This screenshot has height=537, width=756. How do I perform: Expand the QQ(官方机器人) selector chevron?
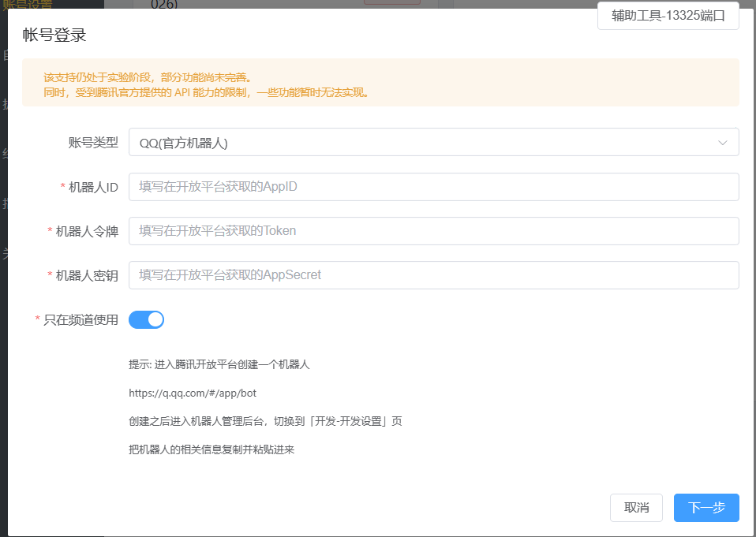722,142
